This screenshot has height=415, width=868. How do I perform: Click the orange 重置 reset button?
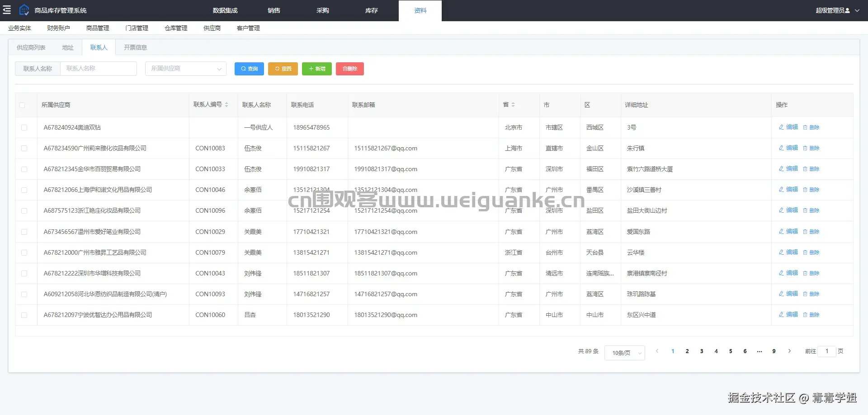(283, 69)
